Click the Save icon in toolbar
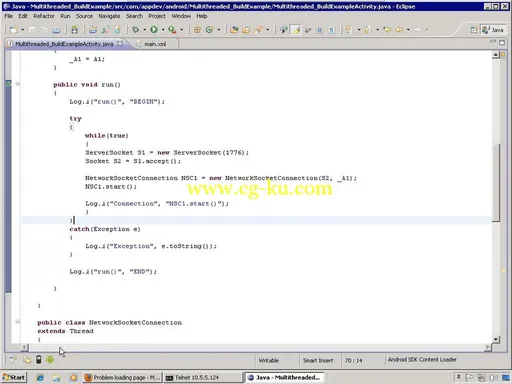This screenshot has width=512, height=384. point(32,30)
